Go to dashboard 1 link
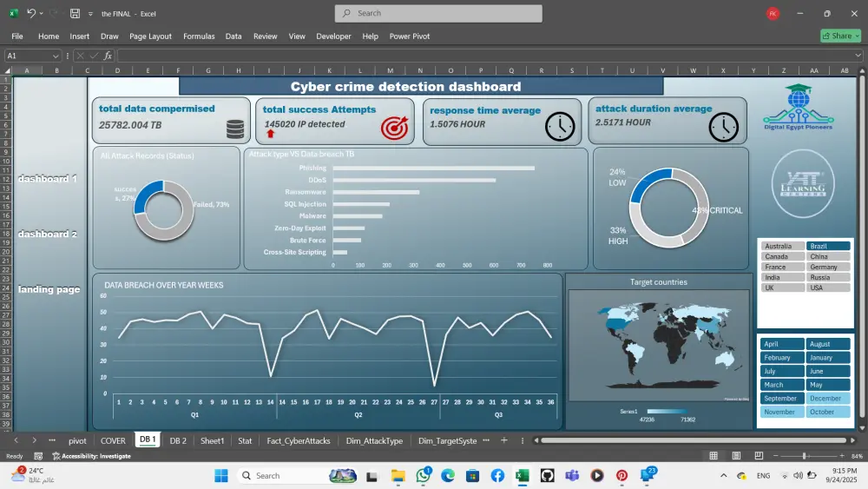Screen dimensions: 868x489 tap(48, 178)
